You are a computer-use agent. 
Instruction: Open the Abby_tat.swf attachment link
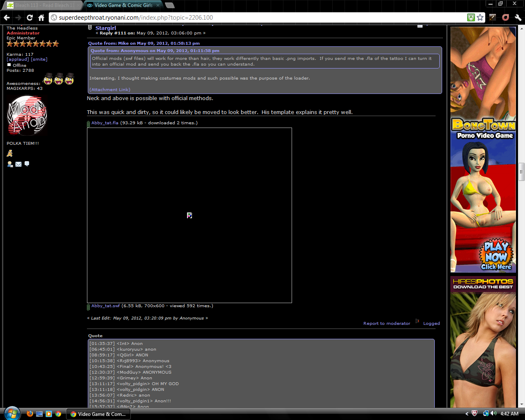click(105, 306)
